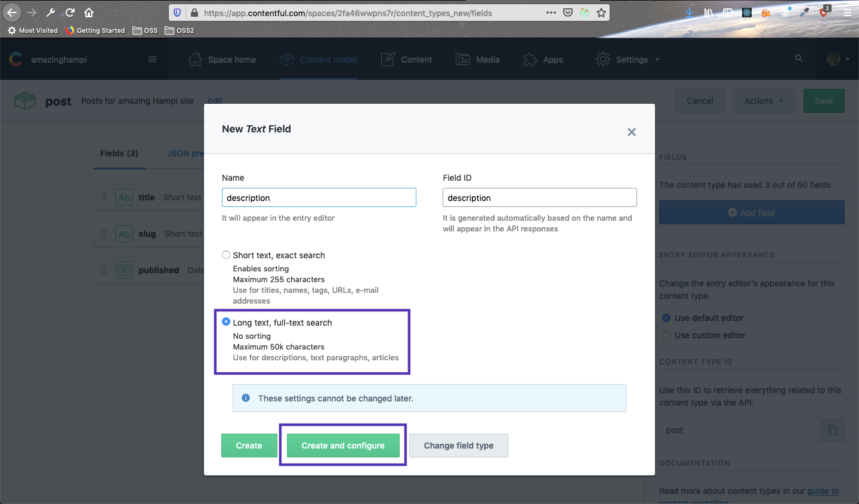Open the amazinghampi space switcher
Image resolution: width=859 pixels, height=504 pixels.
(x=59, y=60)
